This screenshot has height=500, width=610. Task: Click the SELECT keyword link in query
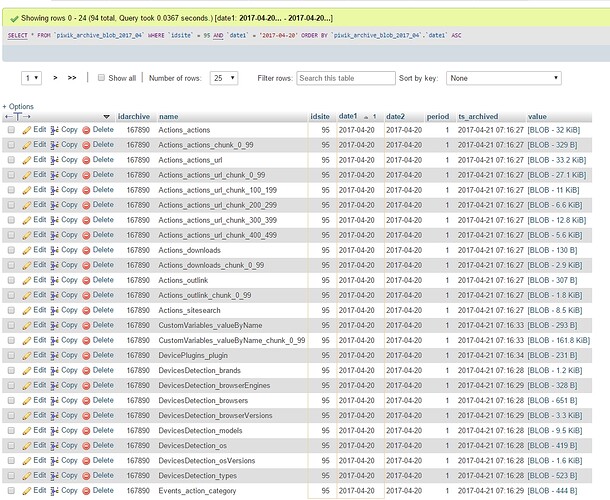click(18, 35)
